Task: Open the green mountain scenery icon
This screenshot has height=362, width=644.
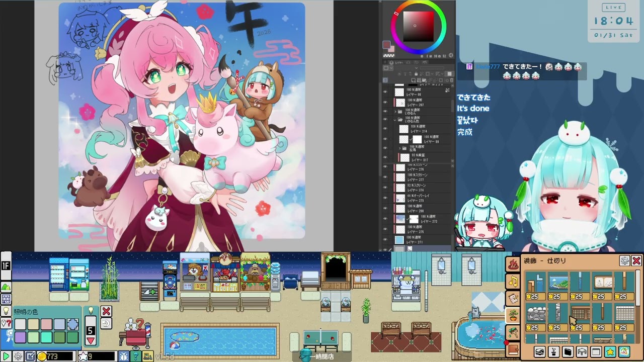Action: point(6,287)
